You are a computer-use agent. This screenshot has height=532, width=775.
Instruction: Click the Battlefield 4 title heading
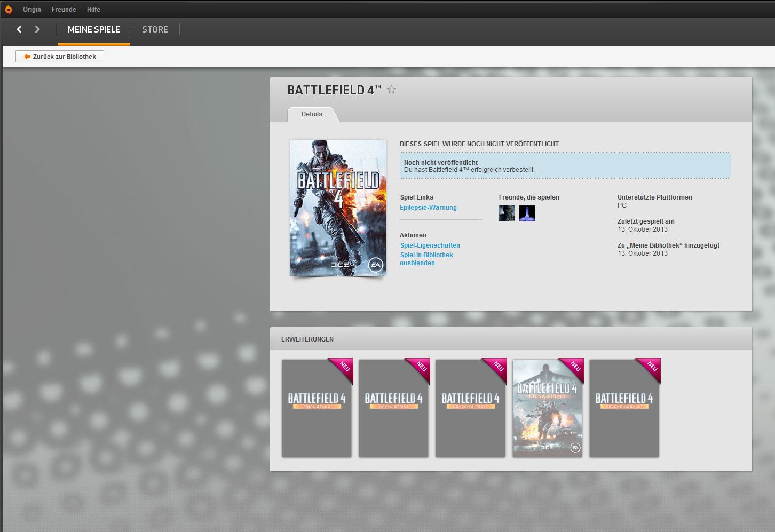[334, 90]
